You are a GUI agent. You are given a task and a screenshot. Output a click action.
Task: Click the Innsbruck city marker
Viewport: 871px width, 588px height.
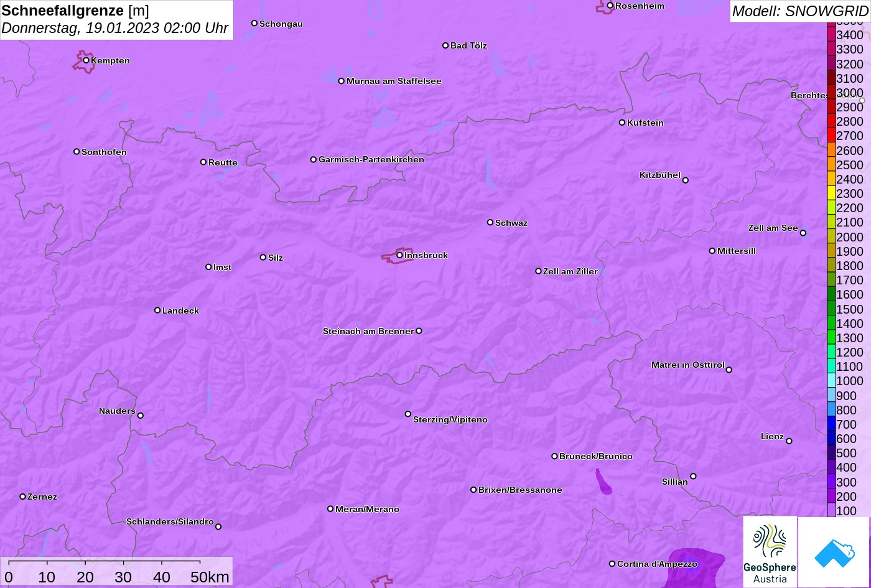coord(399,255)
